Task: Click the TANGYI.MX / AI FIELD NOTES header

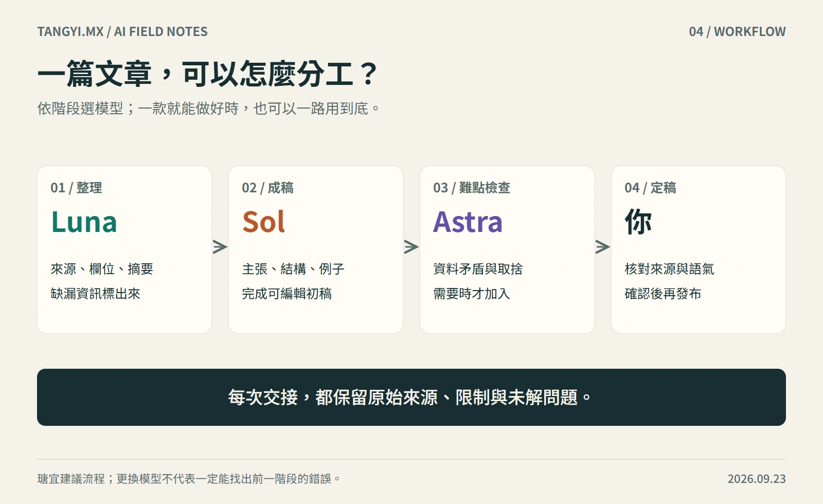Action: (x=122, y=32)
